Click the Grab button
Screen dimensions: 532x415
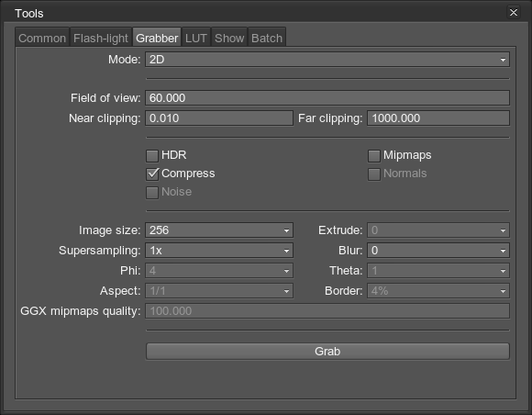(327, 351)
